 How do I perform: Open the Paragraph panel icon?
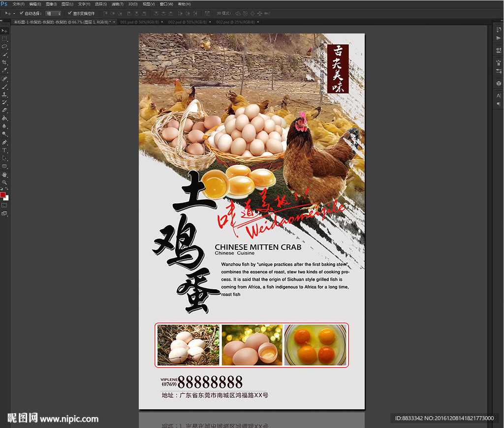click(x=499, y=104)
